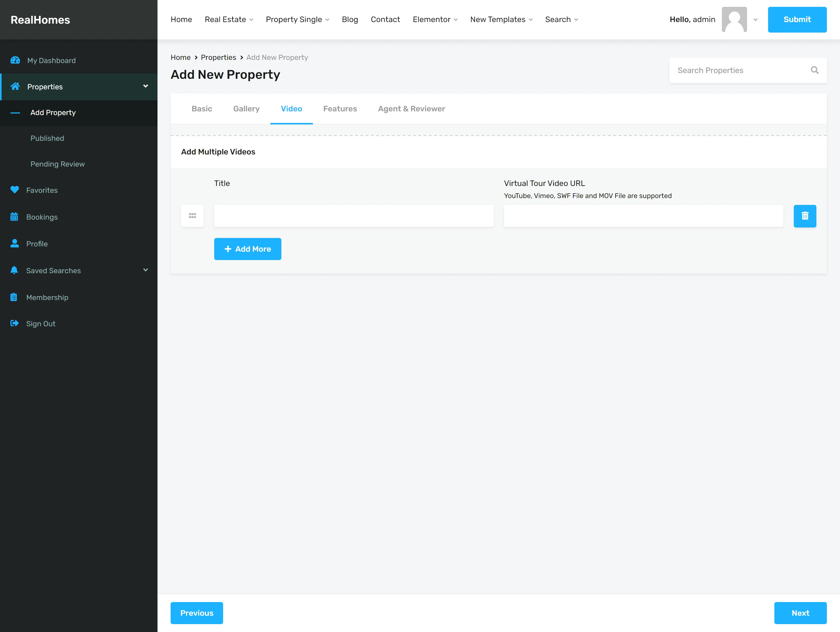This screenshot has height=632, width=840.
Task: Click the Membership clipboard icon
Action: (14, 297)
